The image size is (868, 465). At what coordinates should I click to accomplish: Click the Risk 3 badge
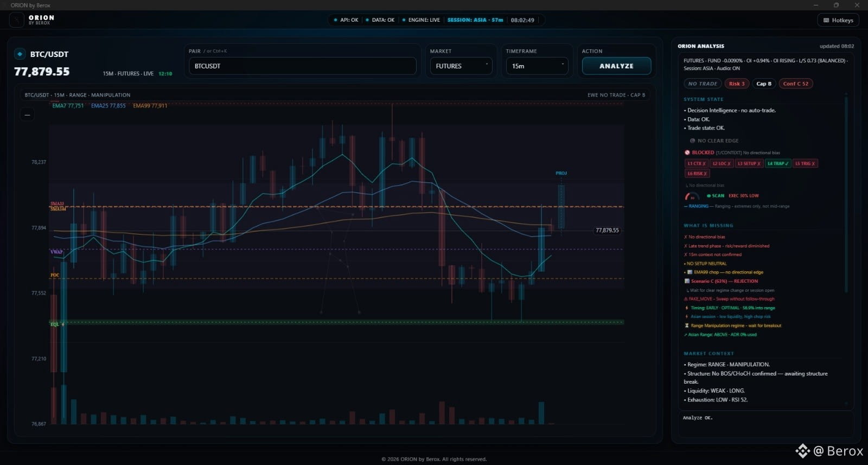click(737, 84)
